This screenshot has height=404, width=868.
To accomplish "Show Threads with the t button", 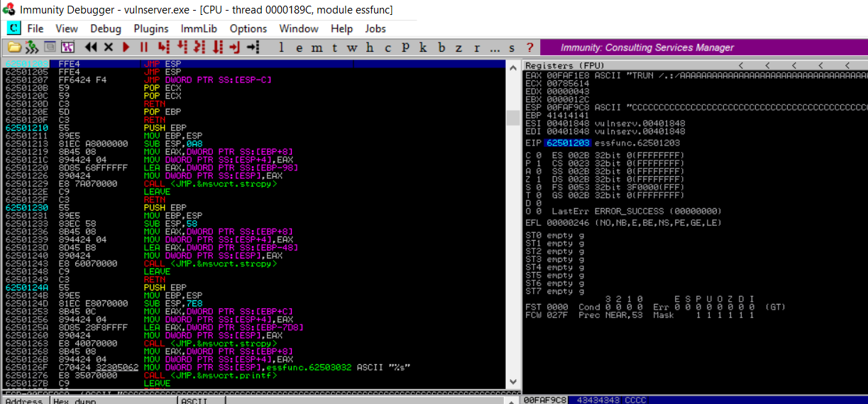I will (x=334, y=48).
